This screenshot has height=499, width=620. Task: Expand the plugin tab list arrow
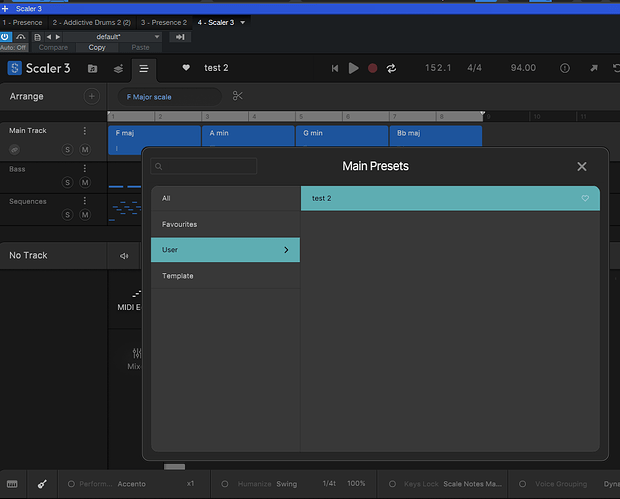pyautogui.click(x=243, y=22)
